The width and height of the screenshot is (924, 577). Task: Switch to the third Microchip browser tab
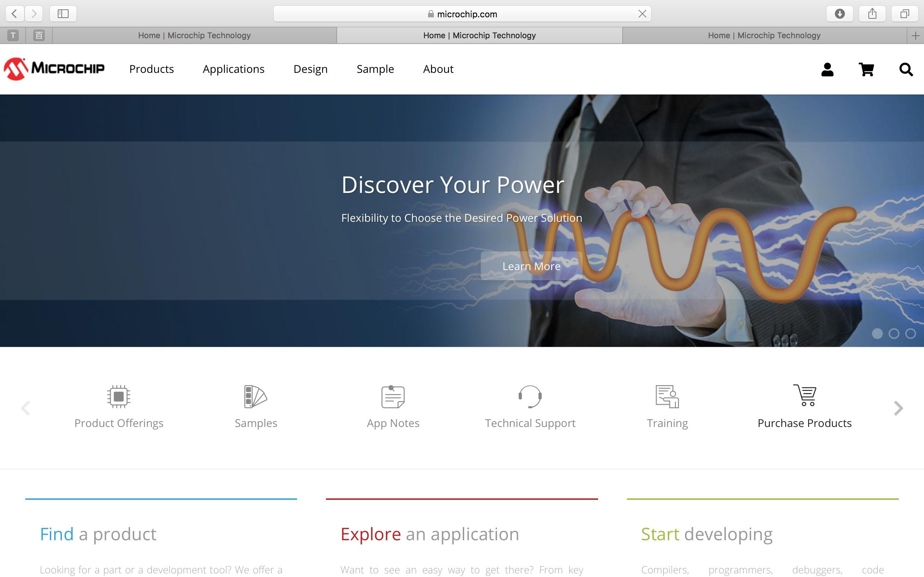[764, 35]
